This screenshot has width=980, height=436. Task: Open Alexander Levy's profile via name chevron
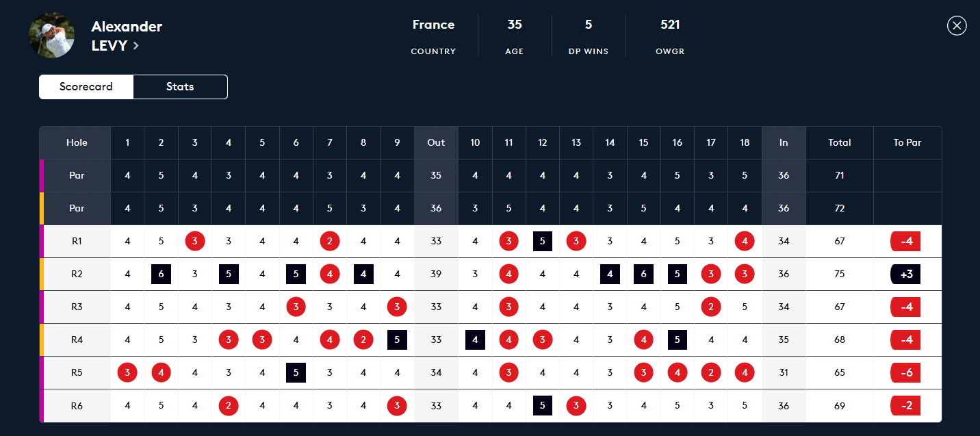coord(136,46)
